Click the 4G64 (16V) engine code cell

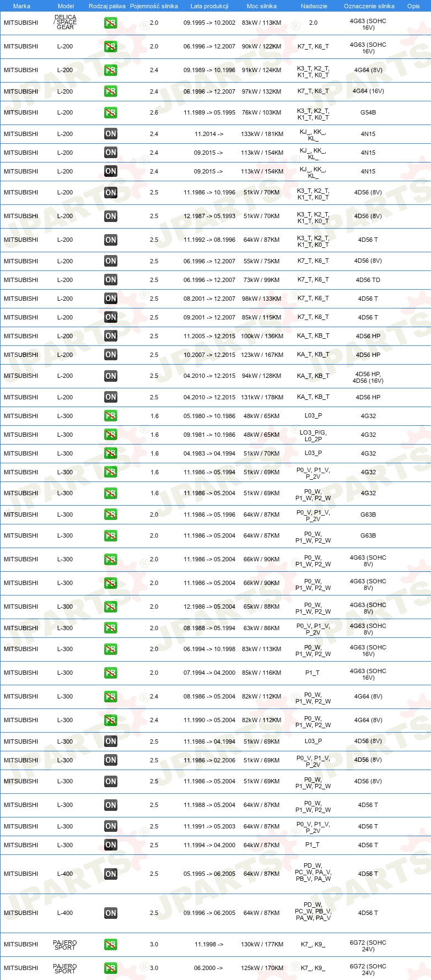pyautogui.click(x=368, y=91)
